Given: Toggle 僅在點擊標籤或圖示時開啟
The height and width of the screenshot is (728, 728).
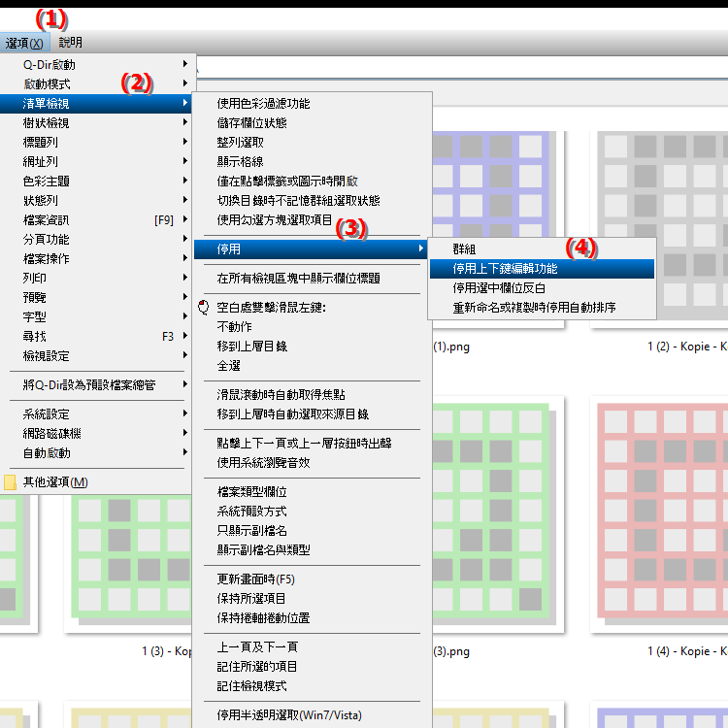Looking at the screenshot, I should tap(312, 182).
